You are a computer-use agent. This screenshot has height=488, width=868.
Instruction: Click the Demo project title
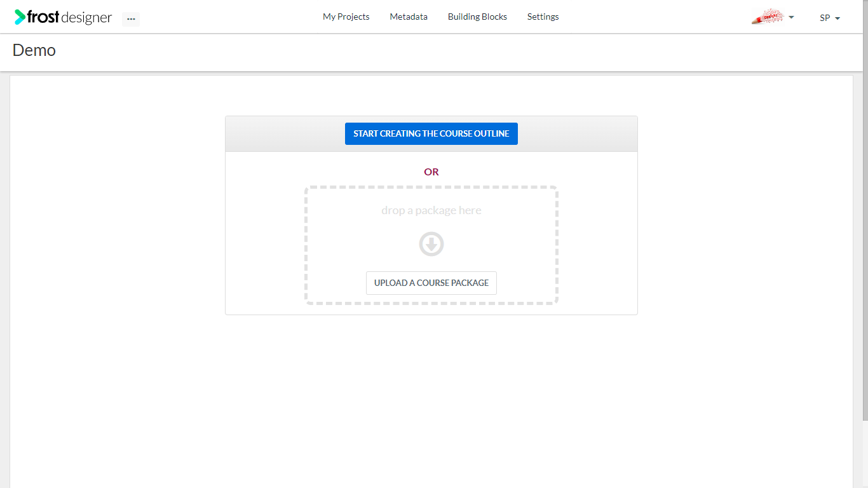point(34,50)
